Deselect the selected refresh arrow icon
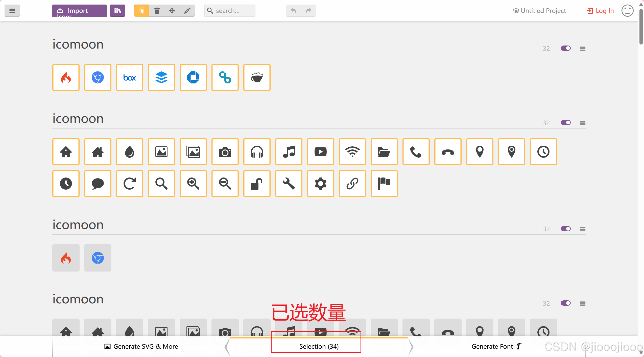Viewport: 644px width, 357px height. pyautogui.click(x=130, y=184)
